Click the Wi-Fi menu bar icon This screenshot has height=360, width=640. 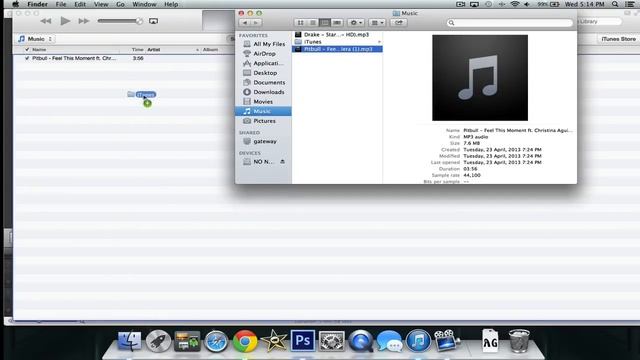pyautogui.click(x=515, y=4)
